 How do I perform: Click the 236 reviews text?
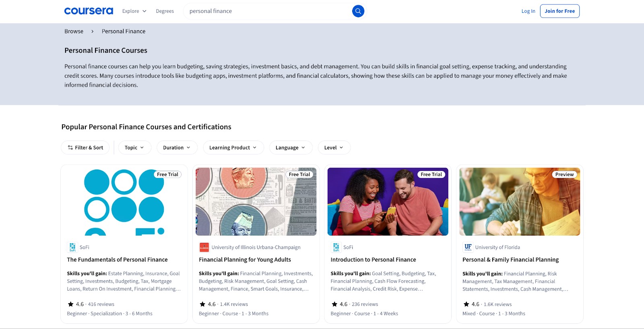click(x=365, y=304)
